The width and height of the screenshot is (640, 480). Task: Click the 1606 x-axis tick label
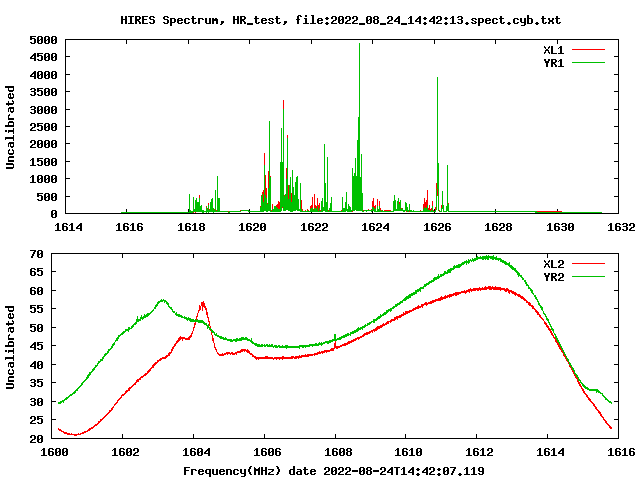coord(267,452)
